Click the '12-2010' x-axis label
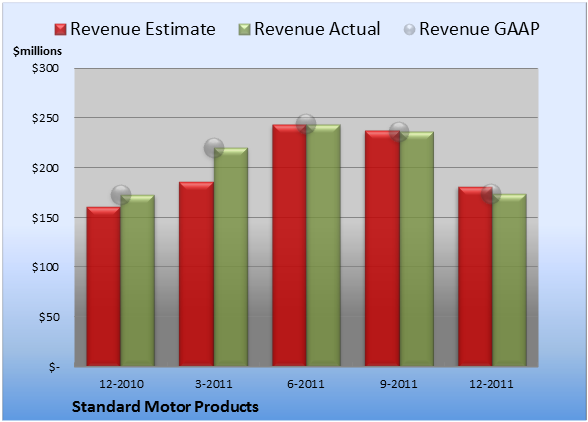588x422 pixels. pyautogui.click(x=121, y=384)
